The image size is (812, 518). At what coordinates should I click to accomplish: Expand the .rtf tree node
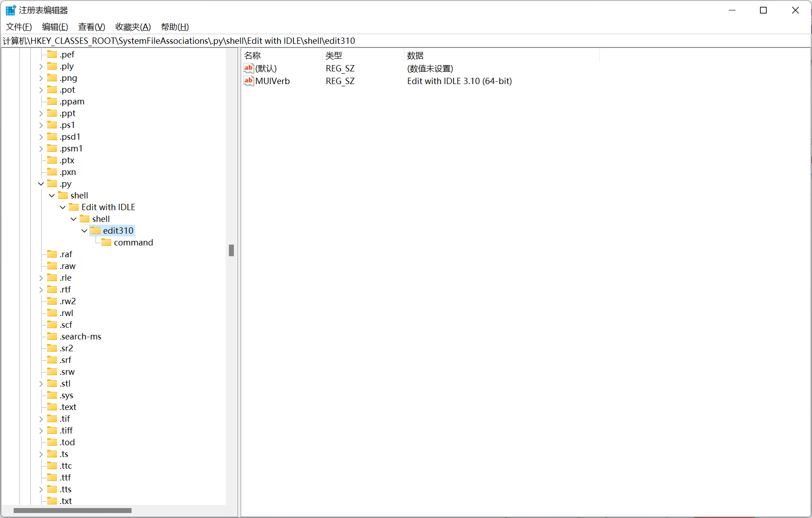[x=41, y=289]
